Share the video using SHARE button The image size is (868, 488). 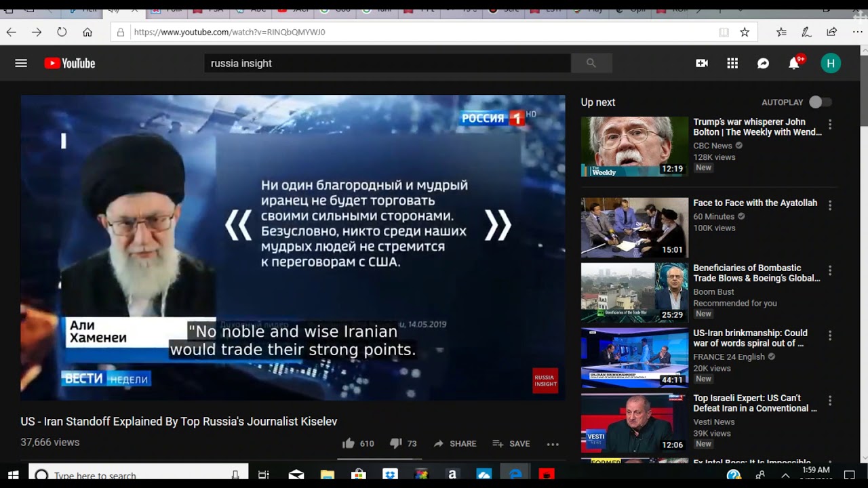(454, 443)
